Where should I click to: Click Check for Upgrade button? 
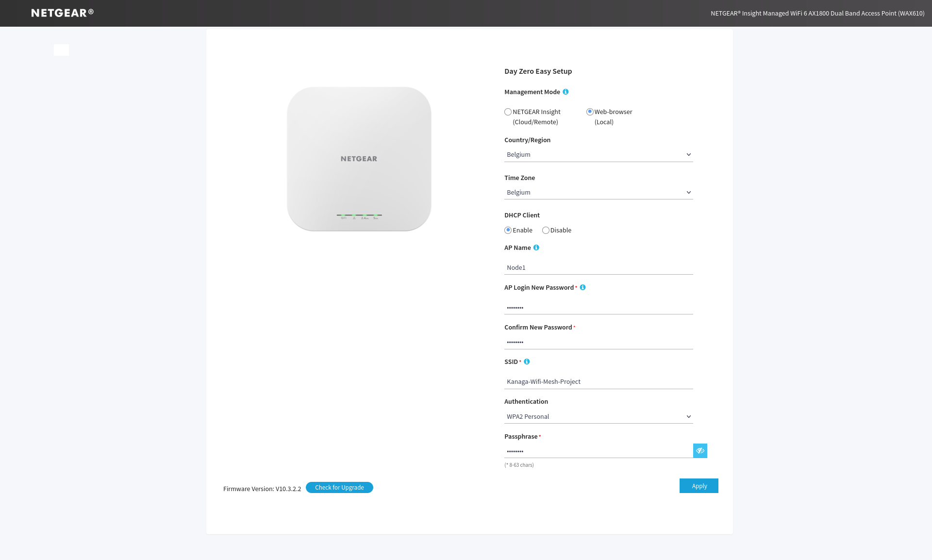(x=339, y=487)
